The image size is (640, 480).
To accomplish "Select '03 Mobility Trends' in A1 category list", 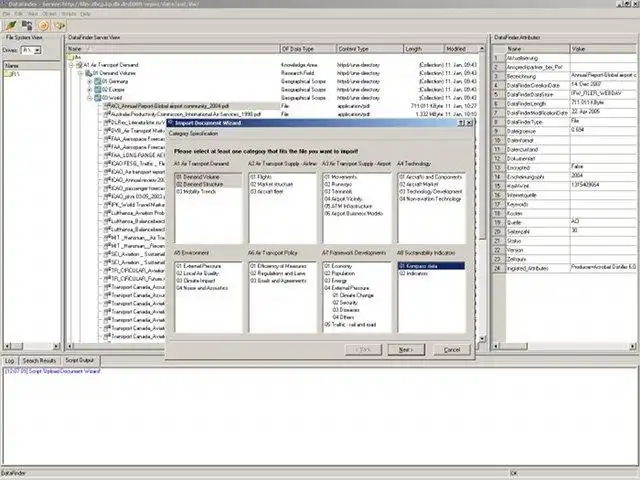I will pos(196,191).
